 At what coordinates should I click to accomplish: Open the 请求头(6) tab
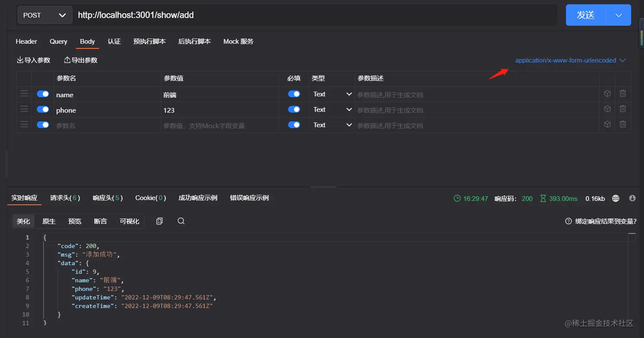tap(65, 198)
